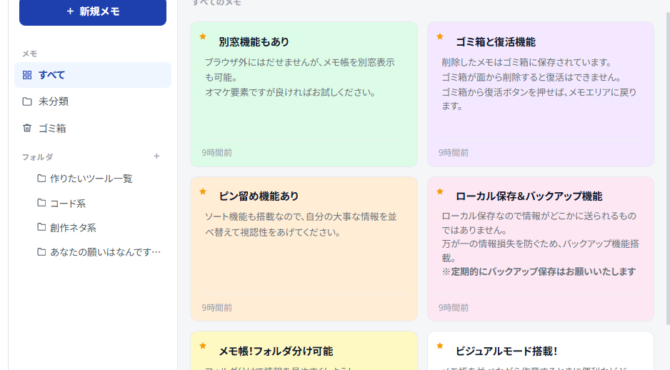Click the vertical scrollbar of memo list

(x=667, y=169)
